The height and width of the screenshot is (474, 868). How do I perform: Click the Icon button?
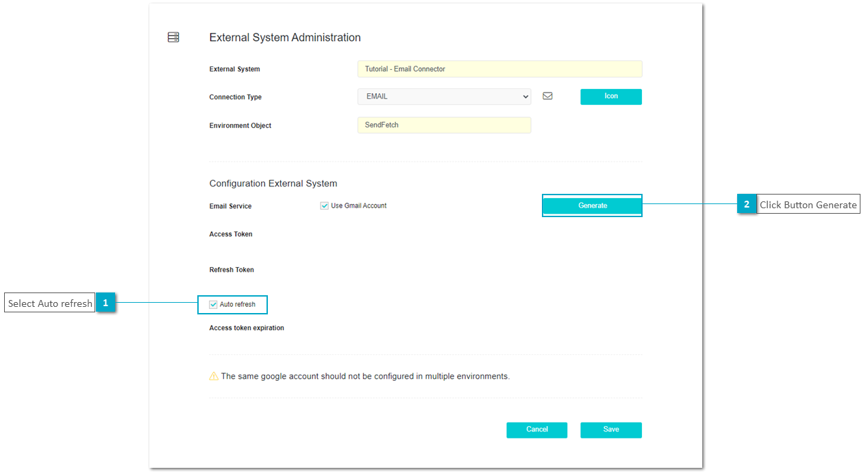click(611, 97)
